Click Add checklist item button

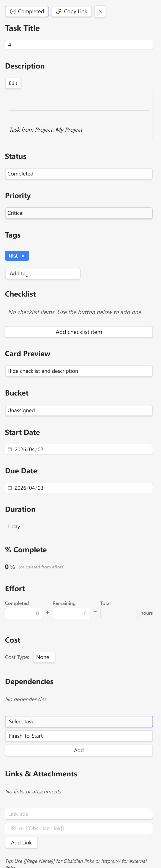pyautogui.click(x=79, y=332)
